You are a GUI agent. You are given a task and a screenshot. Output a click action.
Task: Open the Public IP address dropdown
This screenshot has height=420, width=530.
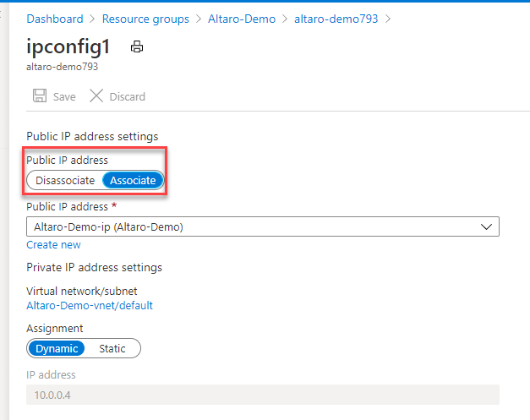click(263, 226)
